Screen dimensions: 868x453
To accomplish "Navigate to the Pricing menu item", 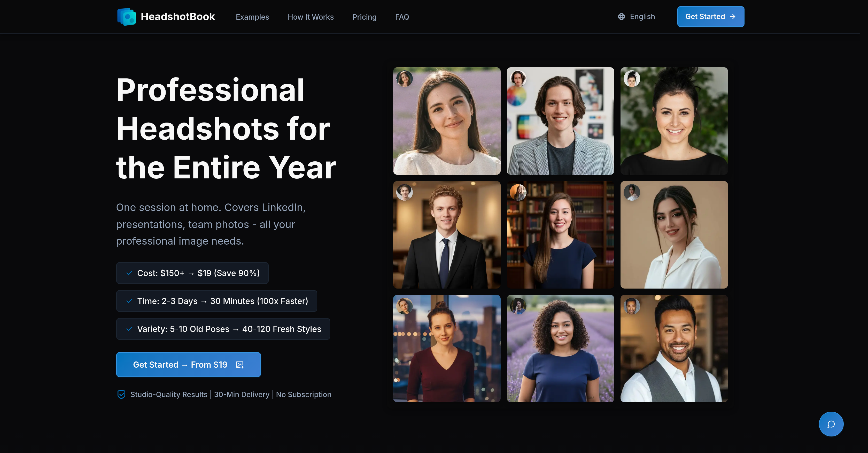I will click(364, 17).
